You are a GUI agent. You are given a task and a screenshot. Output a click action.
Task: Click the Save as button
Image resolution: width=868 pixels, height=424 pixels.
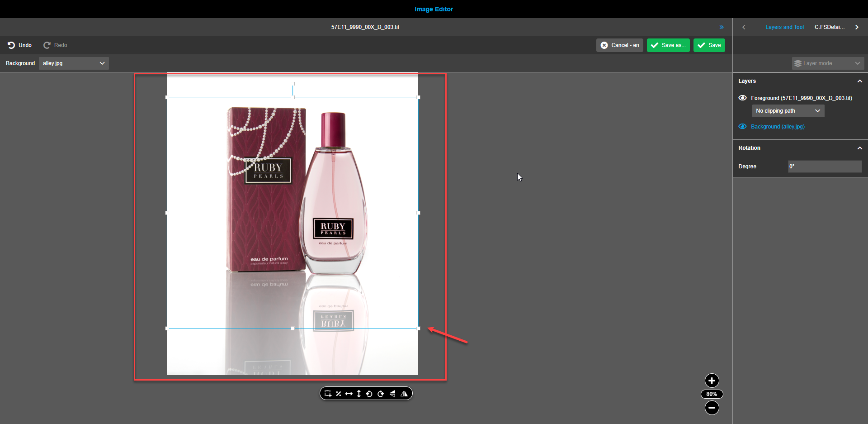pos(668,45)
